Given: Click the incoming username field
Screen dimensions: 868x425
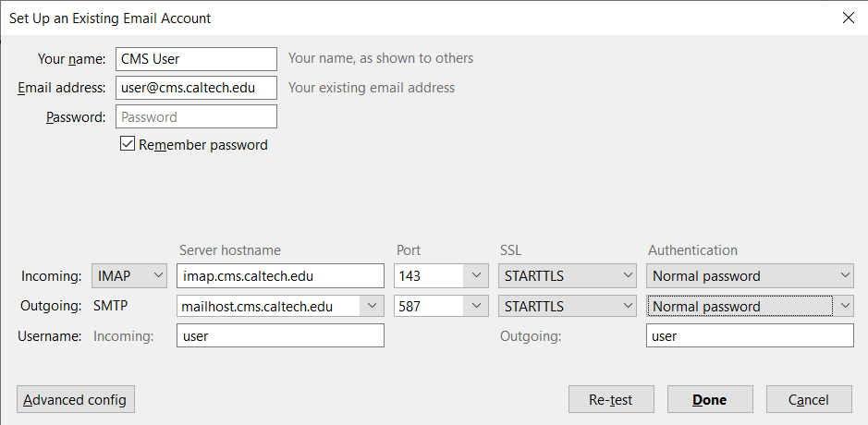Looking at the screenshot, I should [280, 336].
